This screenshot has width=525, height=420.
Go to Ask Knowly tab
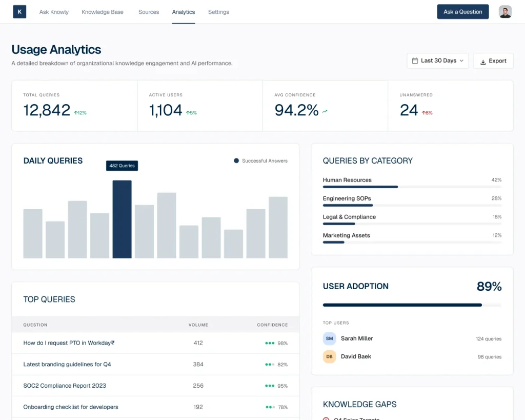54,12
